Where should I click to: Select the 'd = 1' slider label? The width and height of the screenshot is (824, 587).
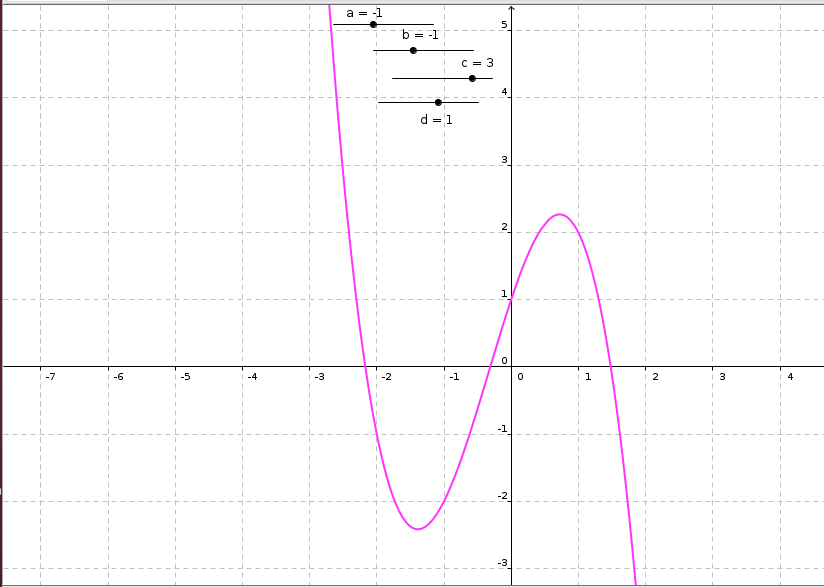(436, 119)
